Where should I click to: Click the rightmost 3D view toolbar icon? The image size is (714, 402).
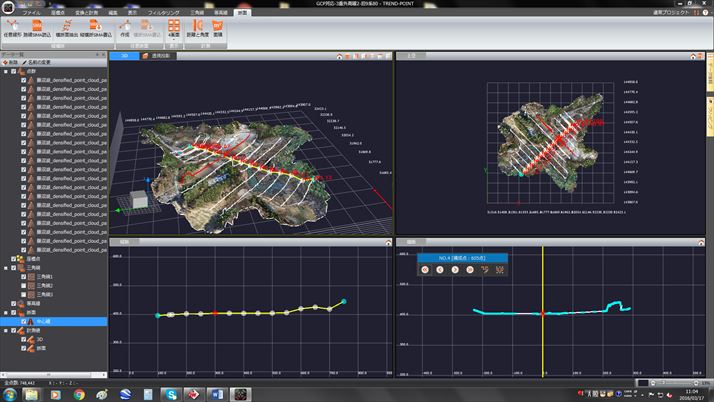388,56
